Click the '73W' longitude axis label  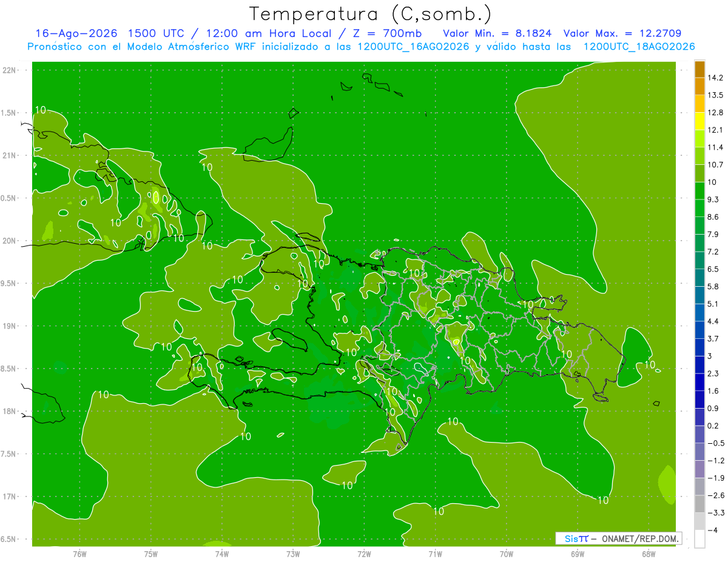coord(293,554)
